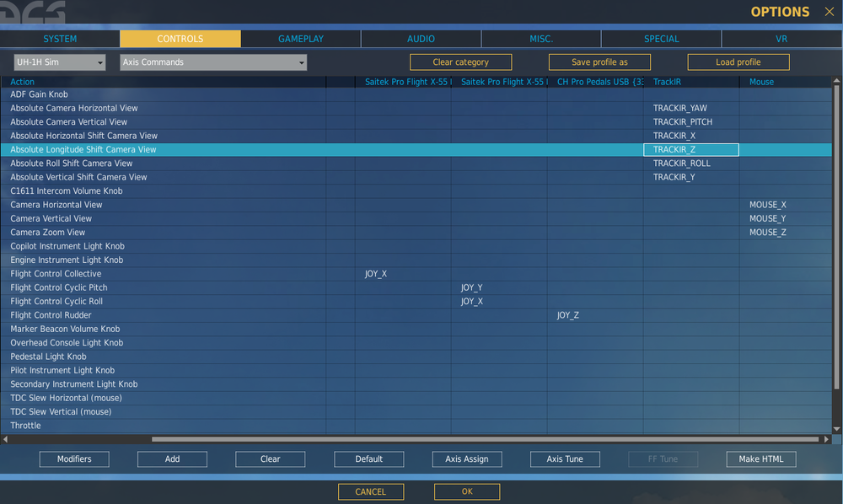843x504 pixels.
Task: Open the UH-1H Sim aircraft dropdown
Action: tap(60, 62)
